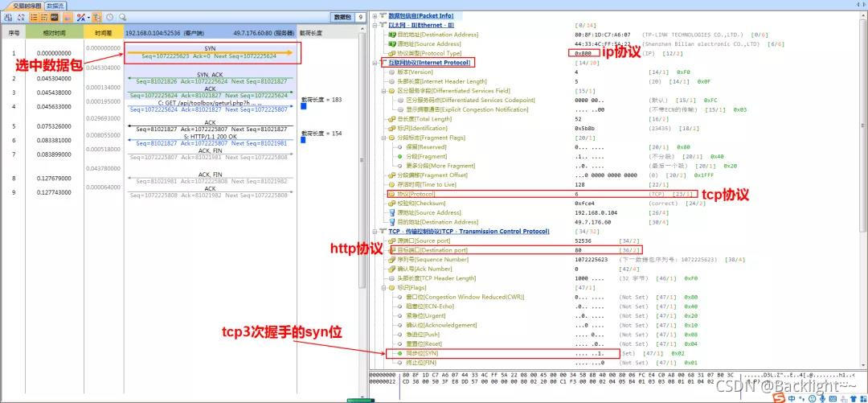Click the 总长度 Total Length row icon
This screenshot has width=868, height=403.
(x=392, y=118)
